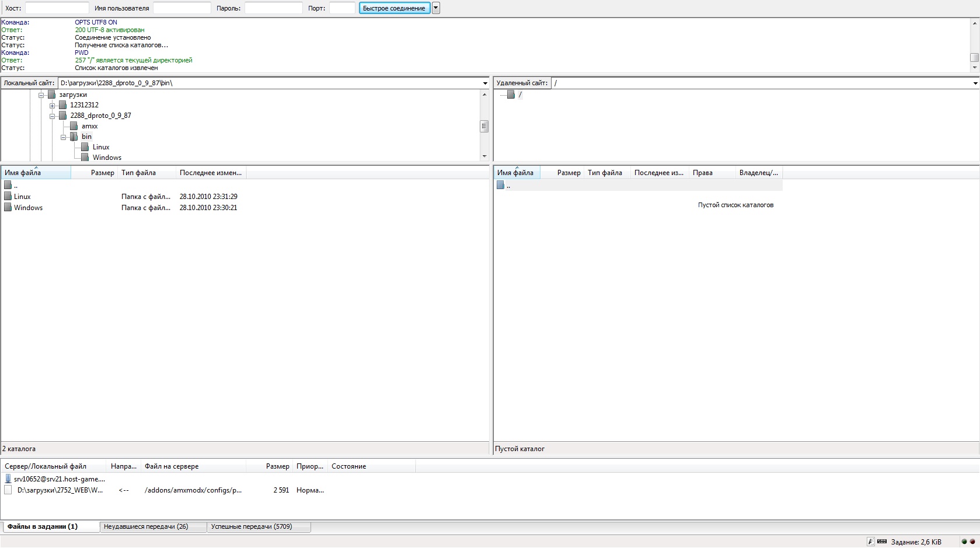Click the Хост input field
Viewport: 980px width, 548px height.
(57, 8)
